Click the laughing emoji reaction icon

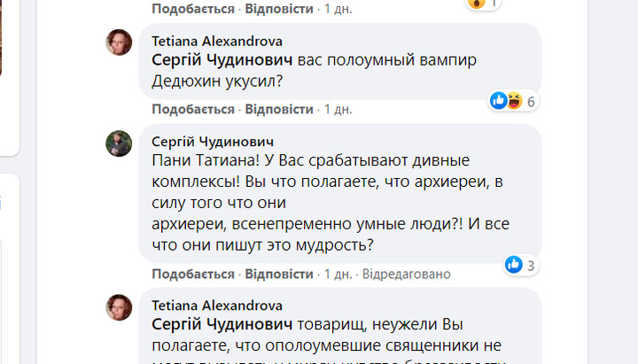[x=514, y=100]
